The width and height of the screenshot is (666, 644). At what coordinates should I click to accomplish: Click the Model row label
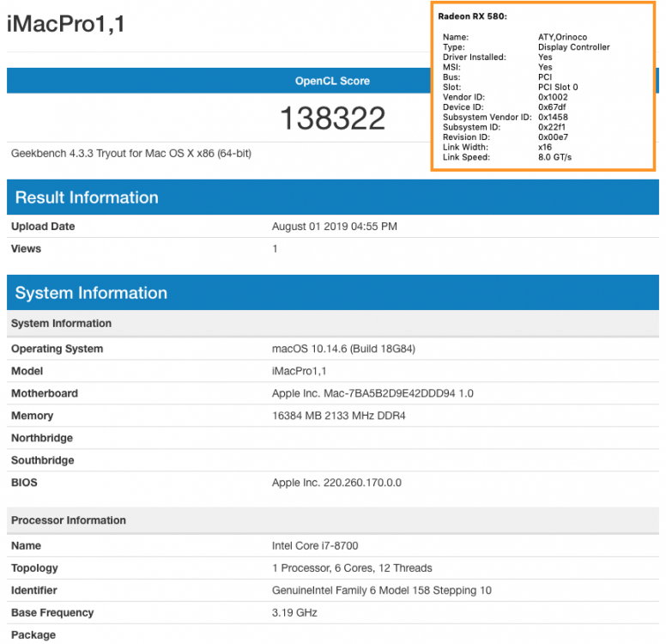27,371
